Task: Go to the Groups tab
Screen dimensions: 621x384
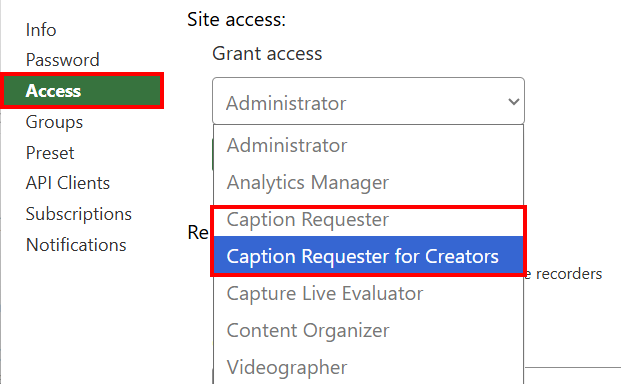Action: tap(54, 122)
